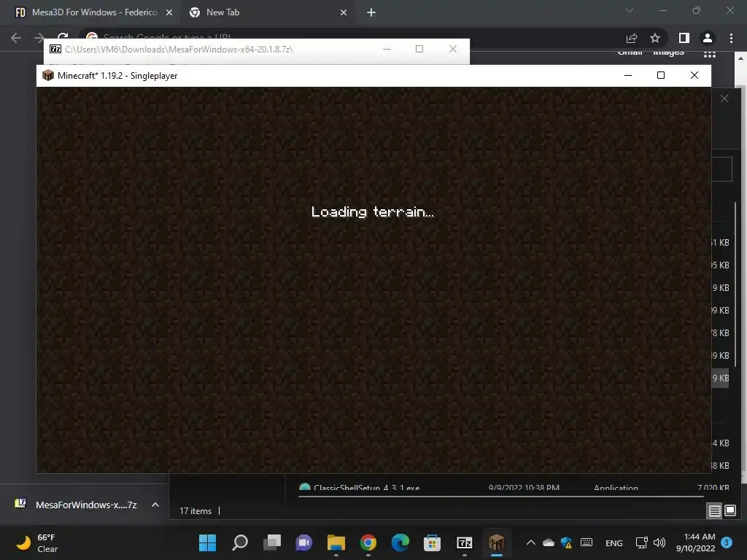Minimize the 7-Zip MesaForWindows window

[387, 49]
